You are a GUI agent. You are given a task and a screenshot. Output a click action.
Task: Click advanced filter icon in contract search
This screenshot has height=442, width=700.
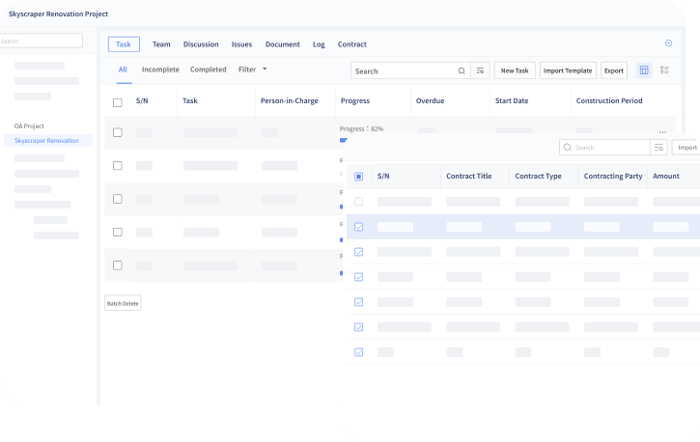point(658,147)
